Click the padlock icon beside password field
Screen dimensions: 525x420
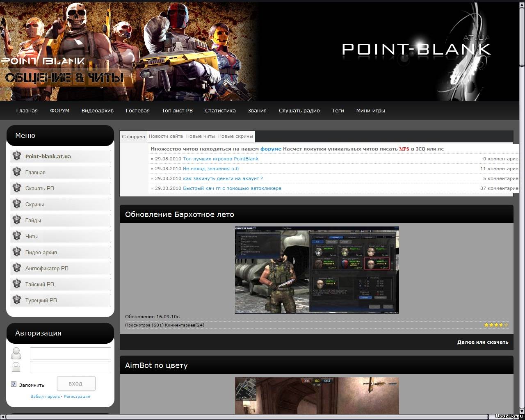(x=16, y=366)
